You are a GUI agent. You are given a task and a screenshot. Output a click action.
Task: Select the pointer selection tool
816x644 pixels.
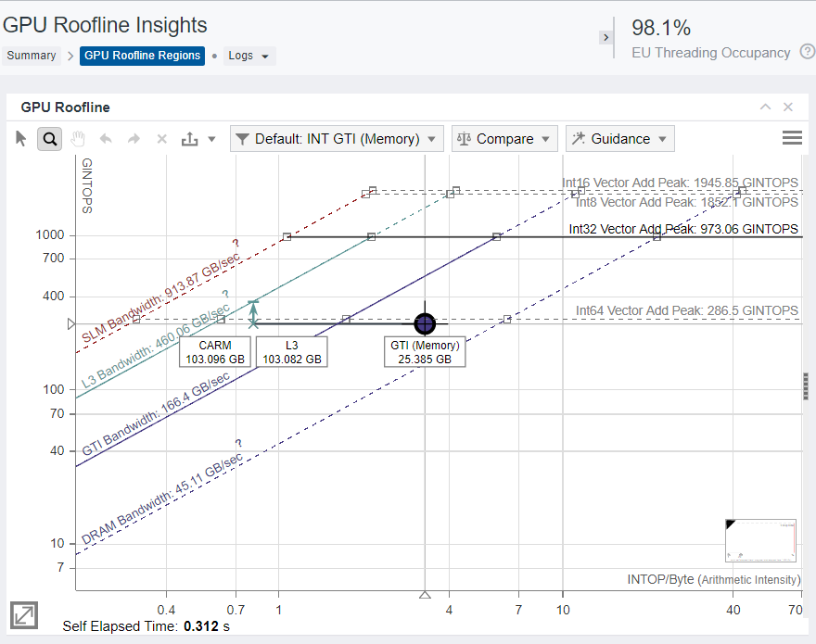22,139
